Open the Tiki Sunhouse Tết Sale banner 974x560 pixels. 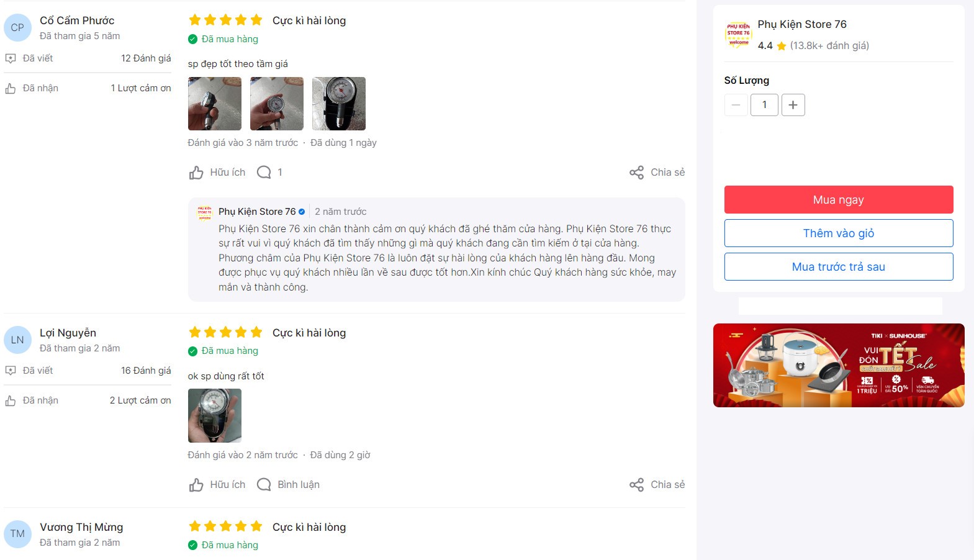839,365
